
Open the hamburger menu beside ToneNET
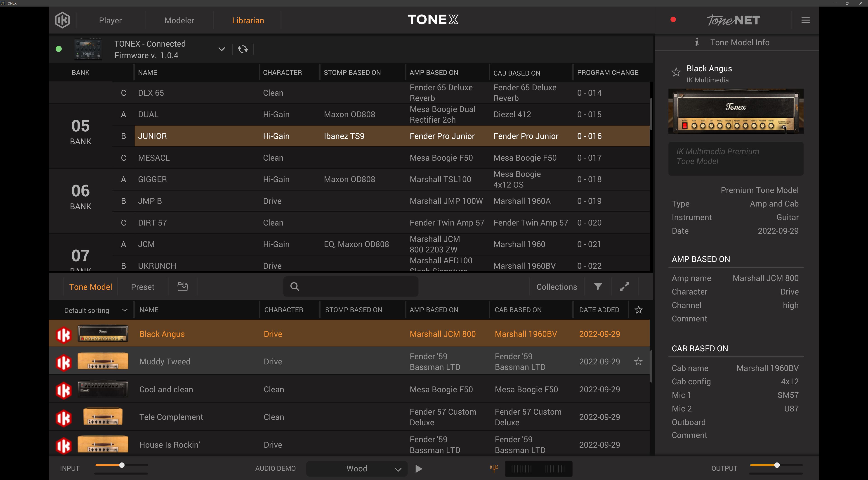point(805,20)
